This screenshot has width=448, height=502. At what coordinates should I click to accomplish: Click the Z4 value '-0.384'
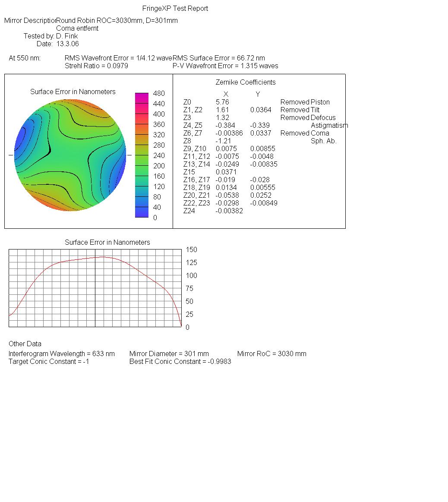click(x=225, y=126)
